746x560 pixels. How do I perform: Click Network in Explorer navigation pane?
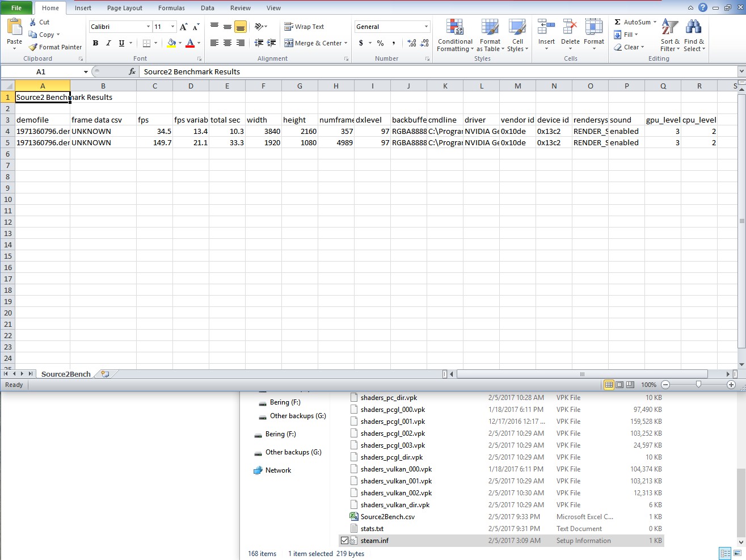(278, 470)
